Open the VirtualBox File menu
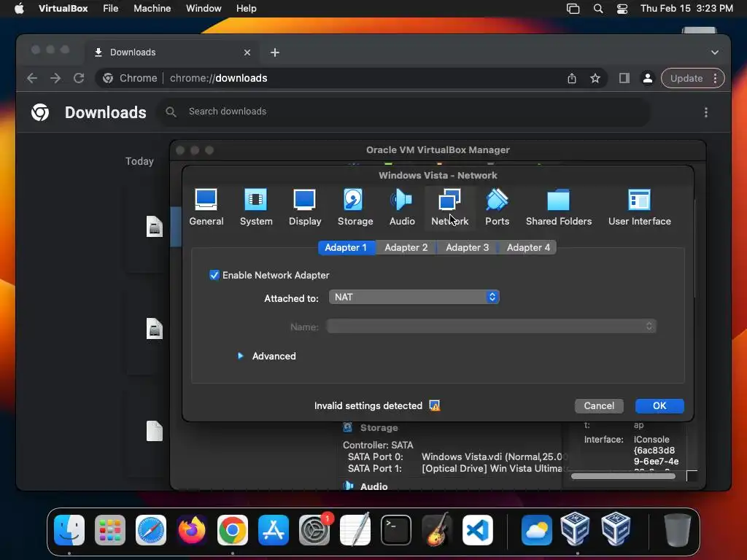Screen dimensions: 747x560 point(111,9)
